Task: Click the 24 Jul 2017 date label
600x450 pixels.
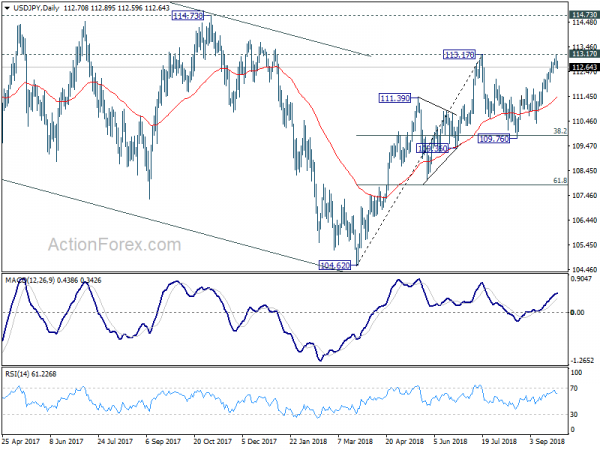Action: pos(115,442)
